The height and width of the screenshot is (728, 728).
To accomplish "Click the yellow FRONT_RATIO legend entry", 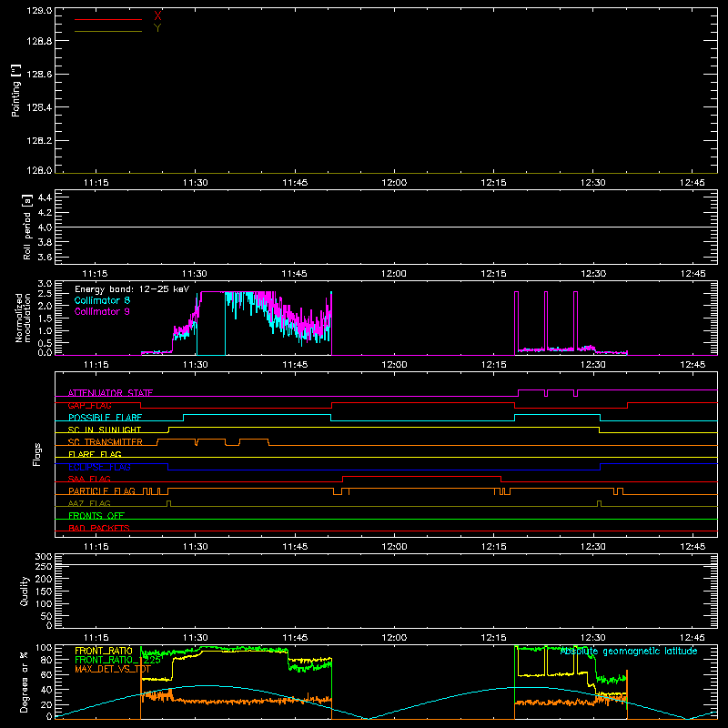I will point(104,651).
